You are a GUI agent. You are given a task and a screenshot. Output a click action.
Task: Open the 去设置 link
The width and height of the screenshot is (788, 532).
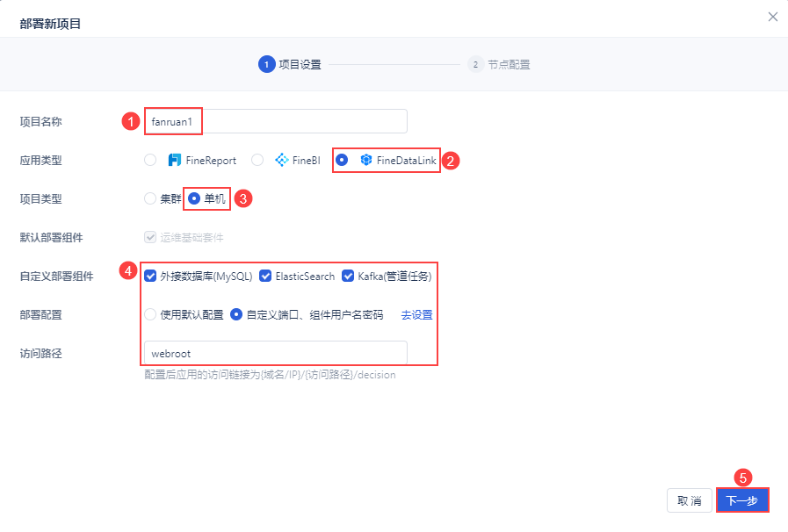[416, 315]
